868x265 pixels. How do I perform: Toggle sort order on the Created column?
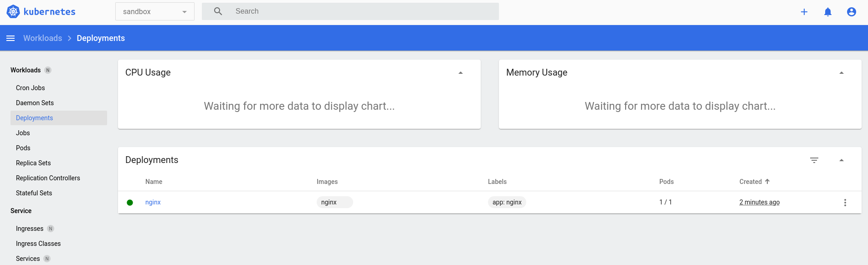point(754,181)
